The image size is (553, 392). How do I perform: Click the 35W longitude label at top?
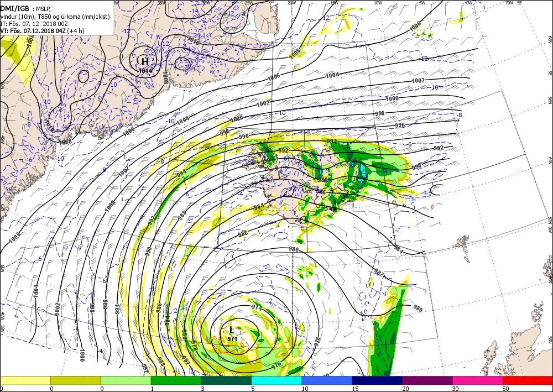[161, 3]
